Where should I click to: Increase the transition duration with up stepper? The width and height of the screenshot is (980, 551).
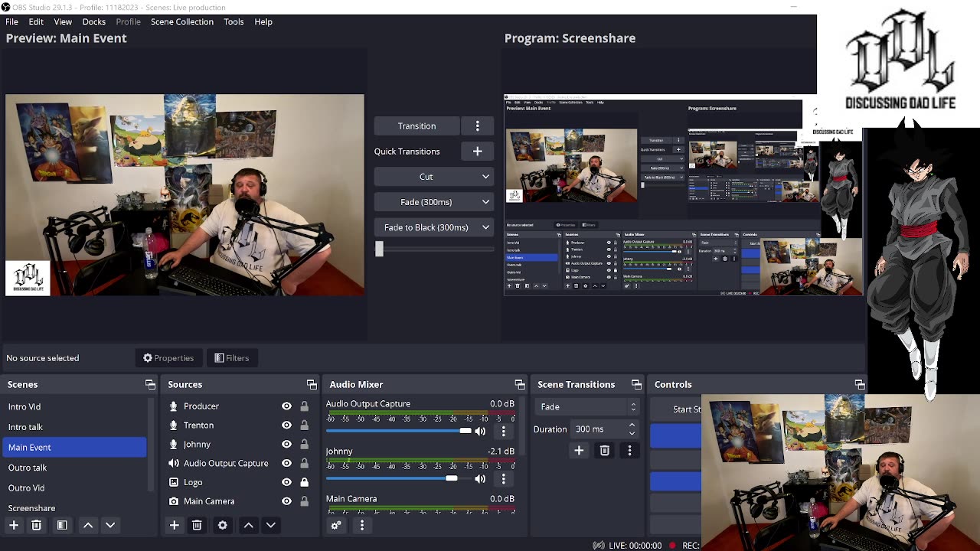click(x=632, y=425)
